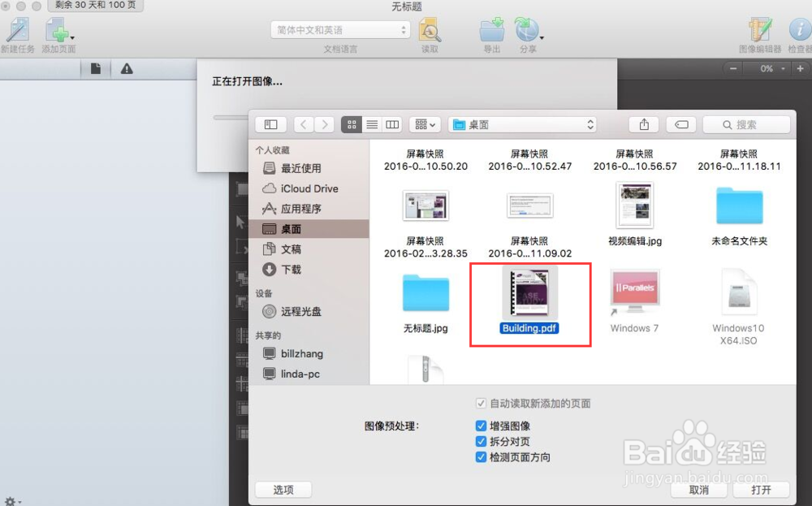The image size is (812, 506).
Task: Open the 桌面 location dropdown
Action: 522,123
